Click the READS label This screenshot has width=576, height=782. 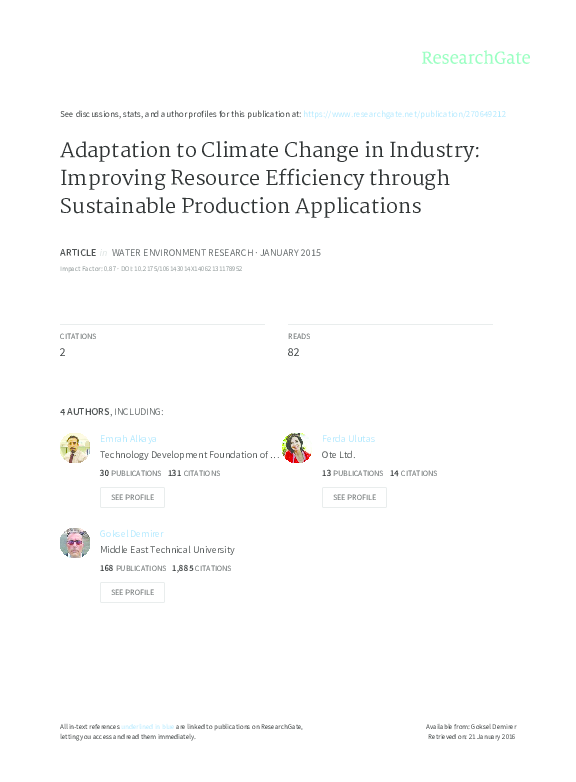point(299,337)
